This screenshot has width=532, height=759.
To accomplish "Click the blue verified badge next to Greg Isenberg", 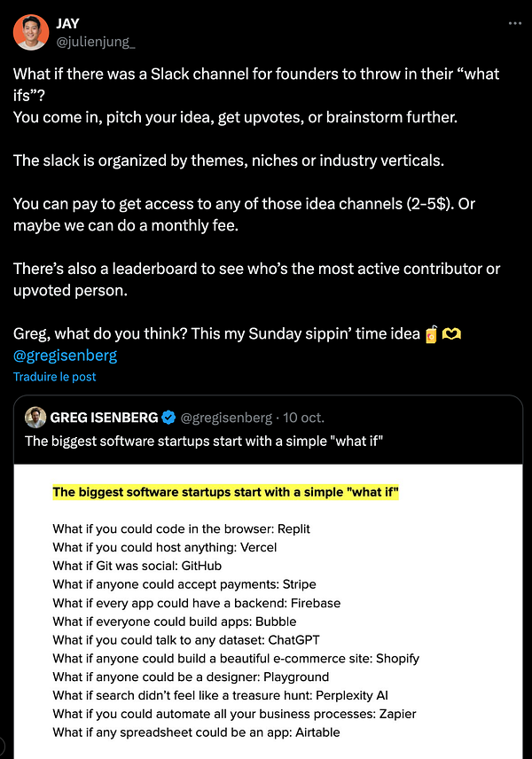I will coord(168,417).
